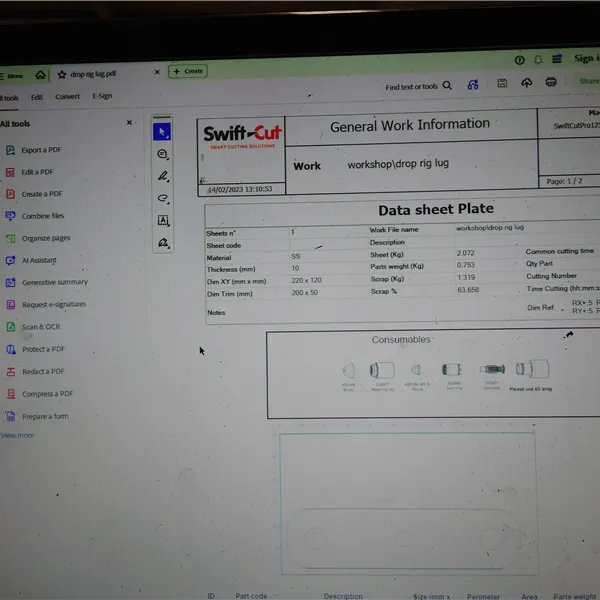The image size is (600, 600).
Task: Go to the Home icon
Action: (40, 75)
